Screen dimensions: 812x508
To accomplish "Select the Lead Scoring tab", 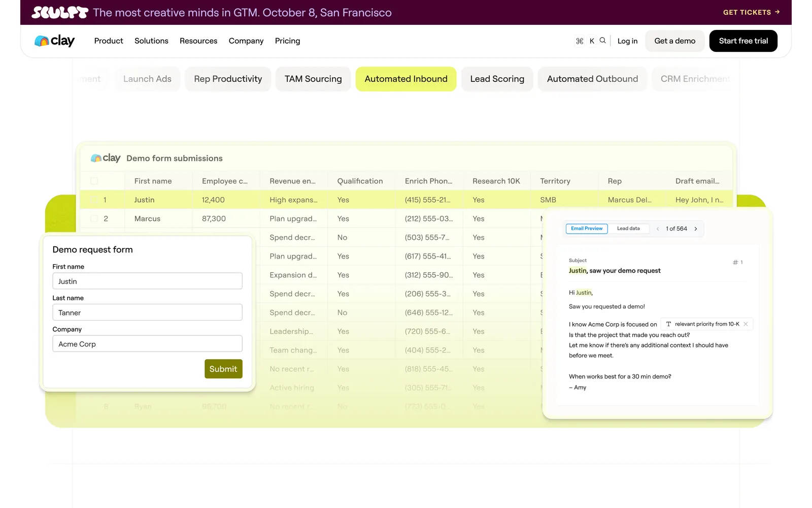I will pos(497,79).
